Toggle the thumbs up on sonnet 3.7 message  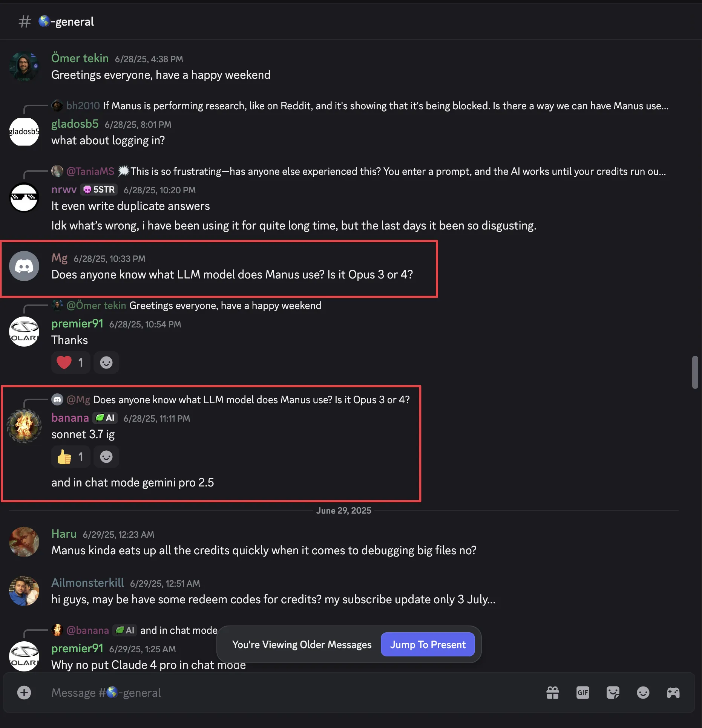71,456
